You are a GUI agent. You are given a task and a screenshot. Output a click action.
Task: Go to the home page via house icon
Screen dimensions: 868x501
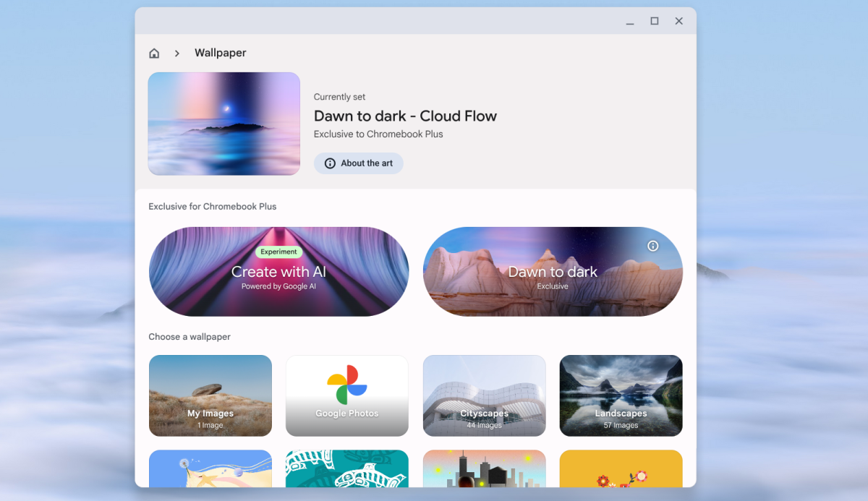point(154,53)
